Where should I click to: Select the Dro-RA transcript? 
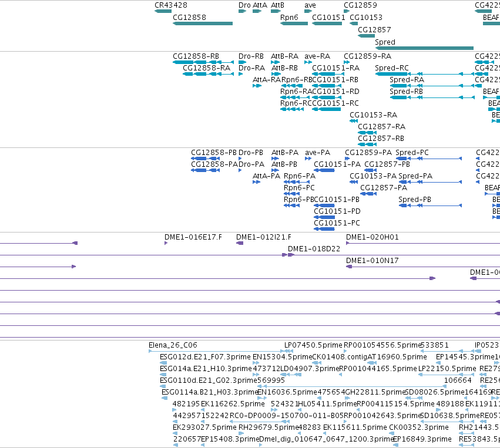pos(241,74)
